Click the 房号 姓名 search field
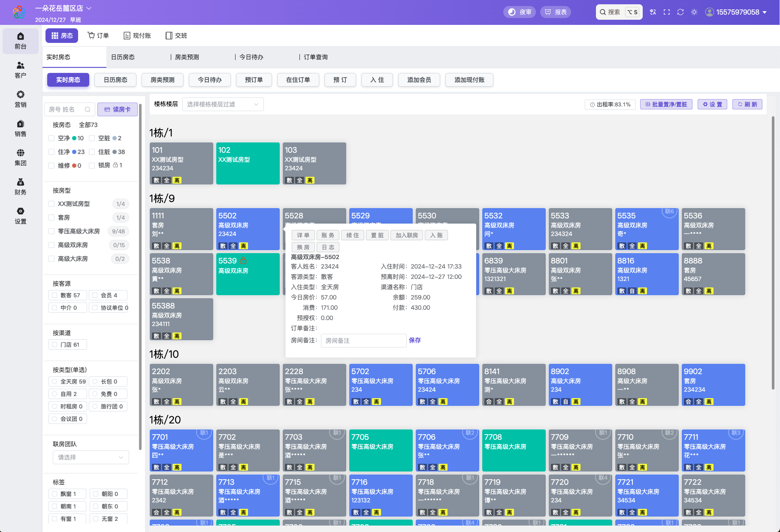This screenshot has height=532, width=780. tap(70, 109)
